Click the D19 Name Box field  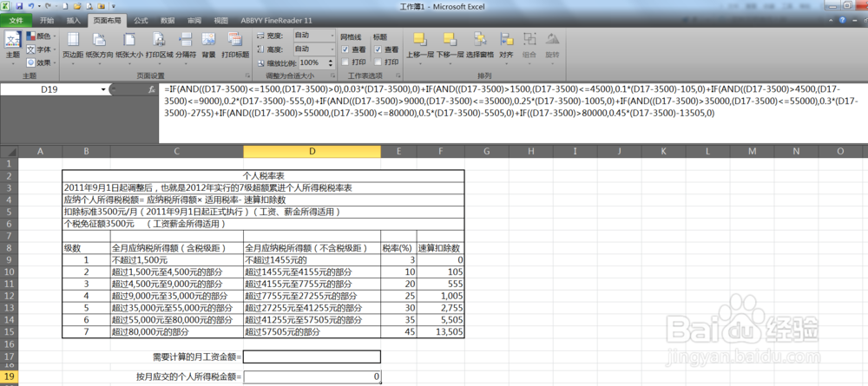click(49, 89)
